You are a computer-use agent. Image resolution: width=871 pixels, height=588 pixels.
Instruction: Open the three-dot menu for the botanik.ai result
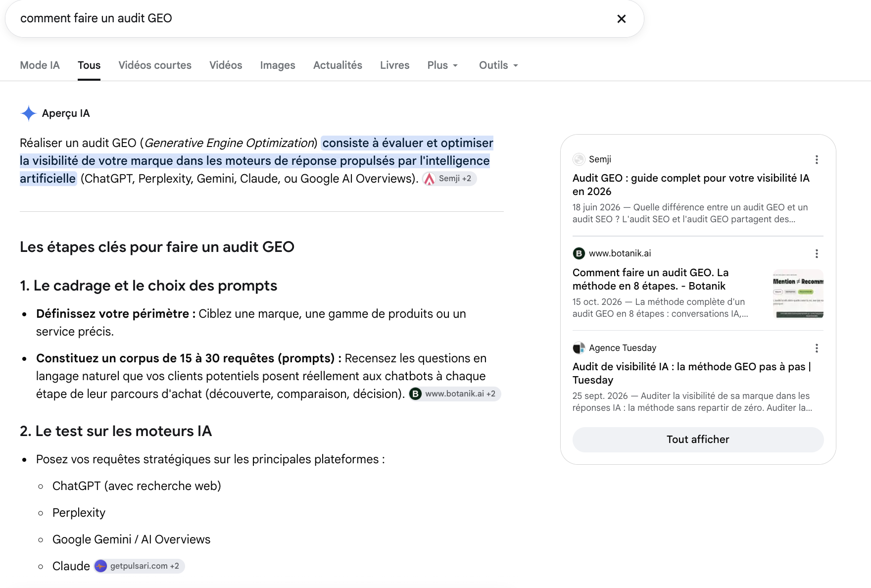(817, 253)
